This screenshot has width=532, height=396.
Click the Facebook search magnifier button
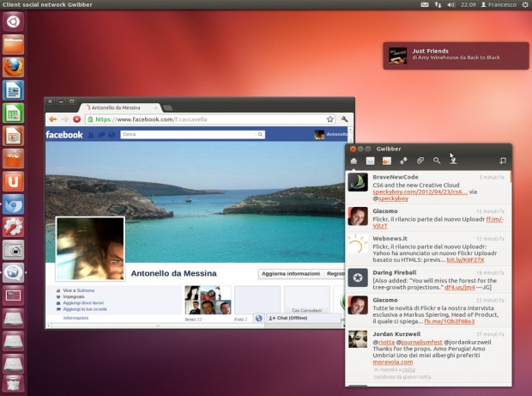pos(260,135)
